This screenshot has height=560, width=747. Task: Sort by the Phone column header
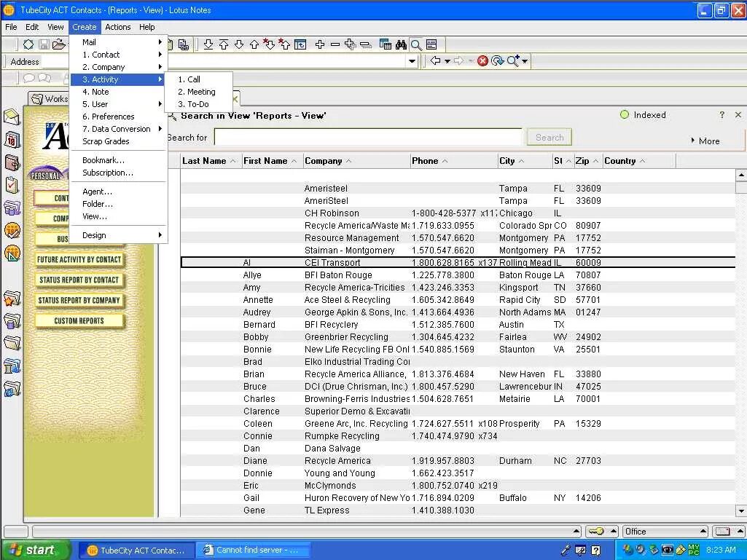click(x=453, y=161)
